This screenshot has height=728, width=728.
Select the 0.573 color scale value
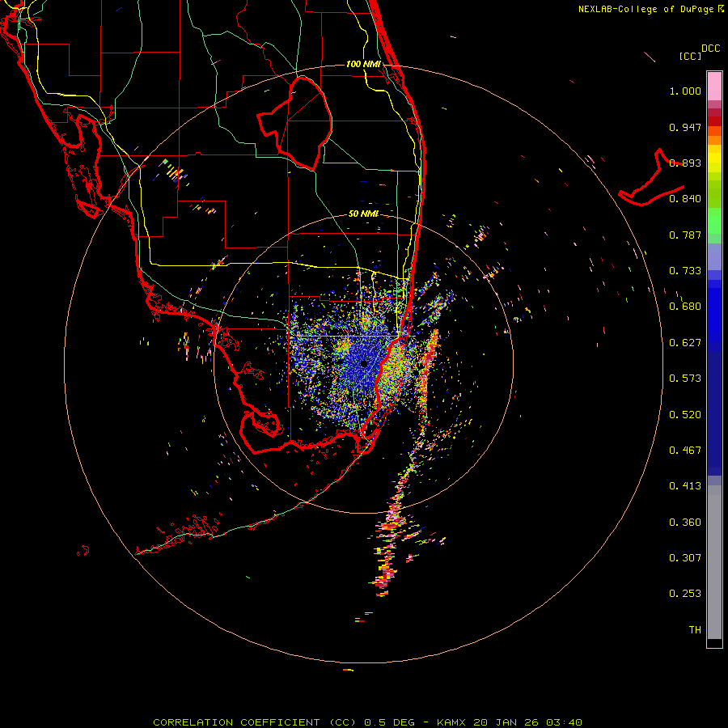pyautogui.click(x=685, y=379)
